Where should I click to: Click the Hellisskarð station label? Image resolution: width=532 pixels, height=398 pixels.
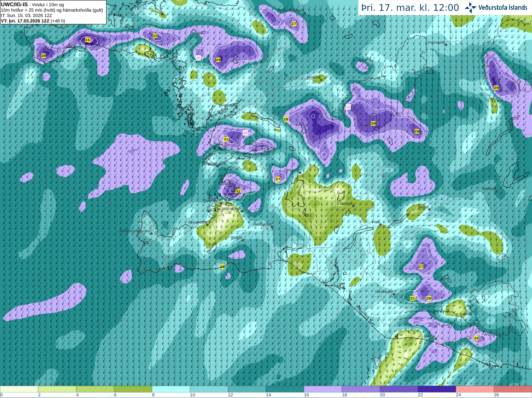click(x=262, y=224)
